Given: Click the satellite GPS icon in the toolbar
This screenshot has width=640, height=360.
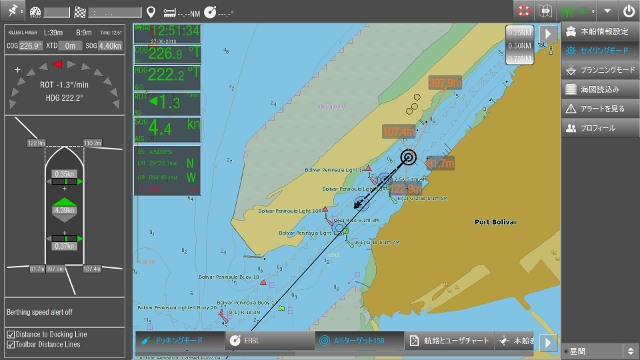Looking at the screenshot, I should point(12,11).
